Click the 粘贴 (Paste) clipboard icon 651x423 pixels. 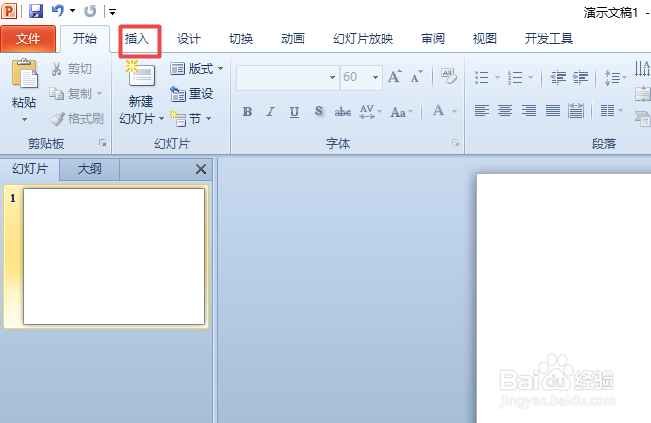pos(24,74)
